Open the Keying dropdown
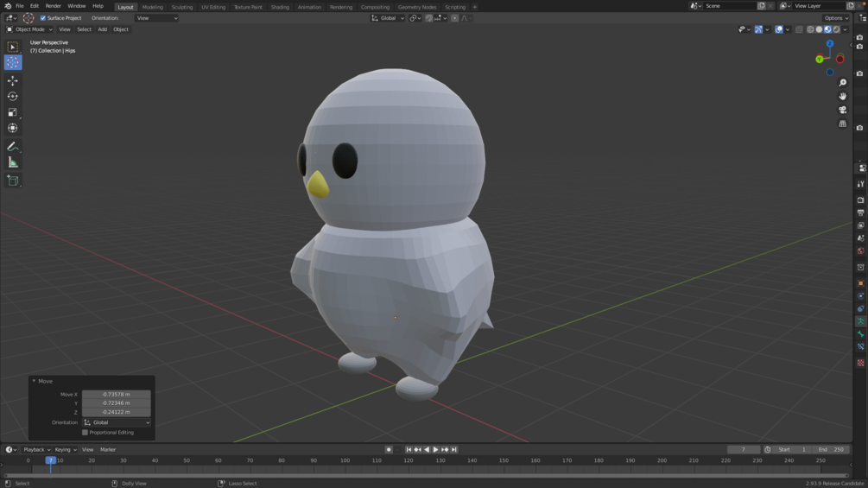Viewport: 868px width, 488px height. [66, 450]
